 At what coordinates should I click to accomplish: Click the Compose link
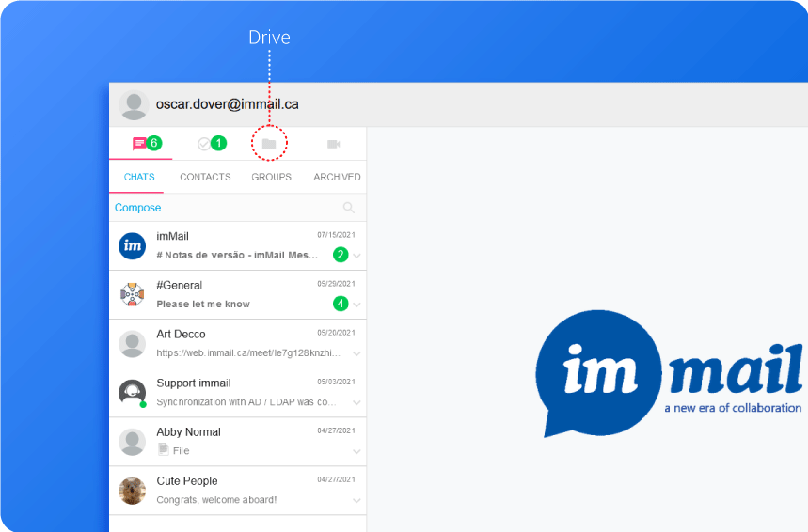click(x=137, y=208)
